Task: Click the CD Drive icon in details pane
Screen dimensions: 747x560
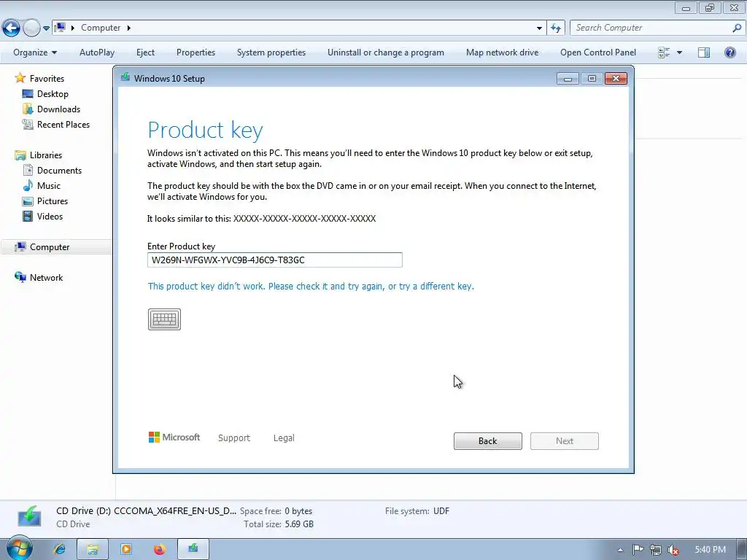Action: [29, 517]
